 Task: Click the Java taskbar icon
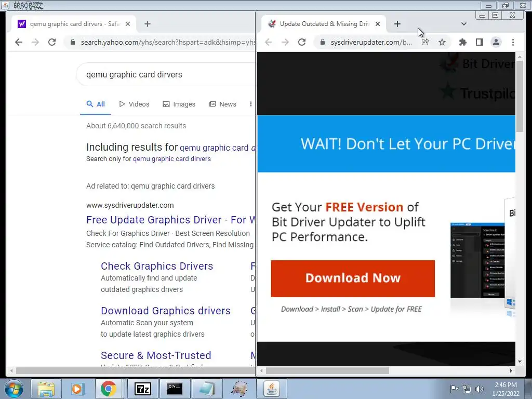point(271,389)
